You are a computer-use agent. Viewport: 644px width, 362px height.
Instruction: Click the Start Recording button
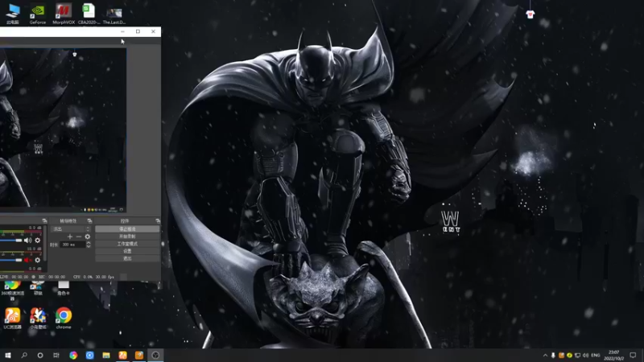pos(127,237)
